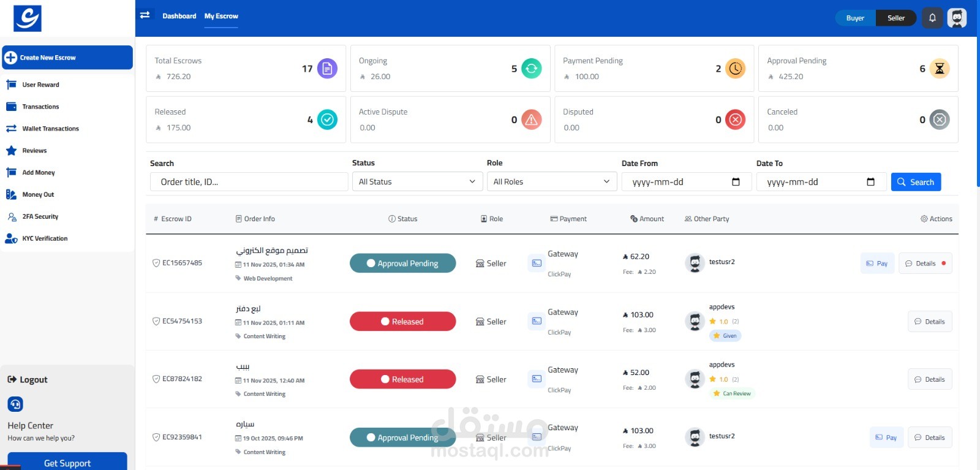The height and width of the screenshot is (470, 980).
Task: Click the Payment Pending clock icon
Action: click(x=736, y=69)
